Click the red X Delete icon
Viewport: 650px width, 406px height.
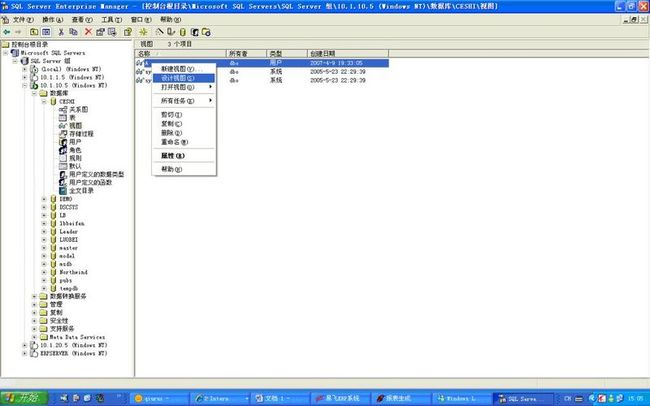(88, 32)
